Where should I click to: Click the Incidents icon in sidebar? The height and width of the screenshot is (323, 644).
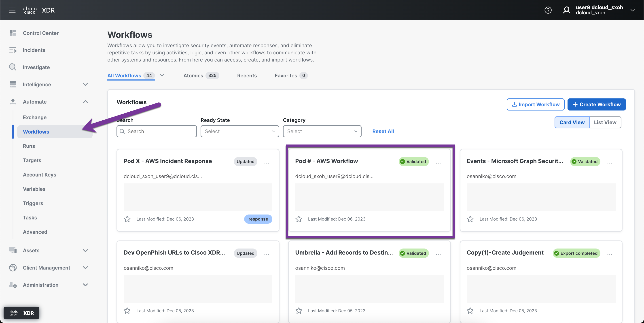[x=13, y=50]
